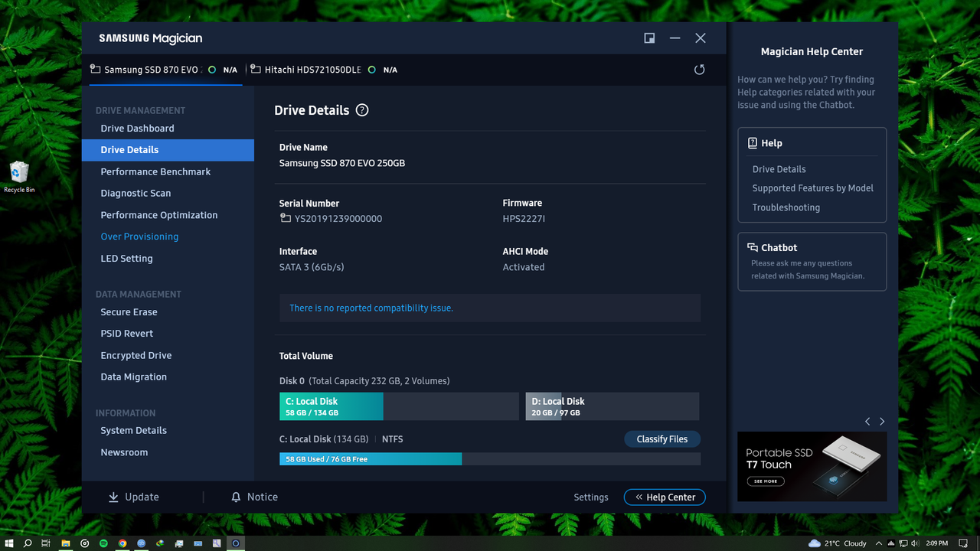Open Secure Erase
Screen dimensions: 980x551
tap(129, 312)
